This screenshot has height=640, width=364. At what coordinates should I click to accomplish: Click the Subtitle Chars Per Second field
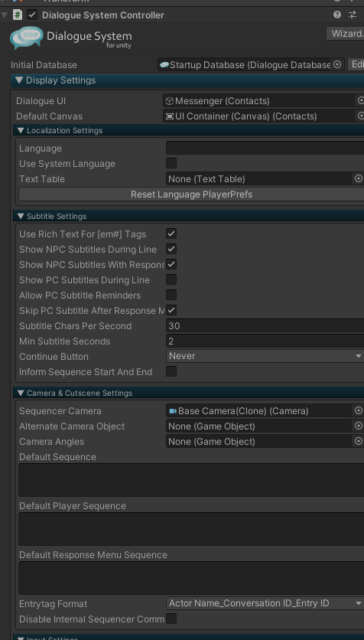pyautogui.click(x=265, y=325)
